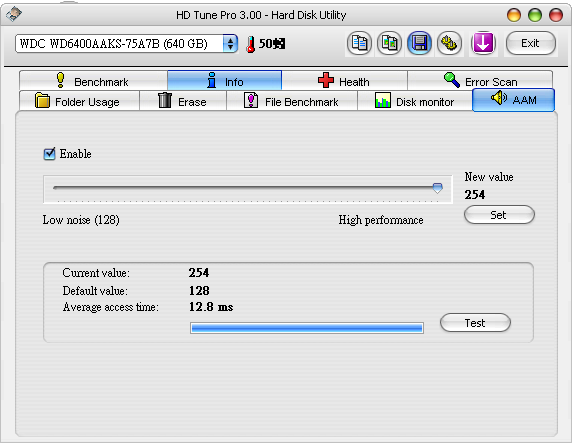The width and height of the screenshot is (572, 443).
Task: Switch to the File Benchmark tab
Action: (x=292, y=101)
